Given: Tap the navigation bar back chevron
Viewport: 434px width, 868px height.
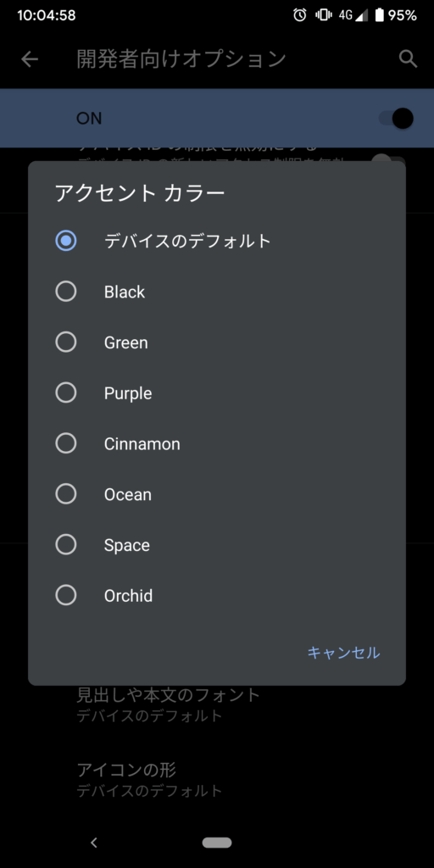Looking at the screenshot, I should click(x=93, y=843).
